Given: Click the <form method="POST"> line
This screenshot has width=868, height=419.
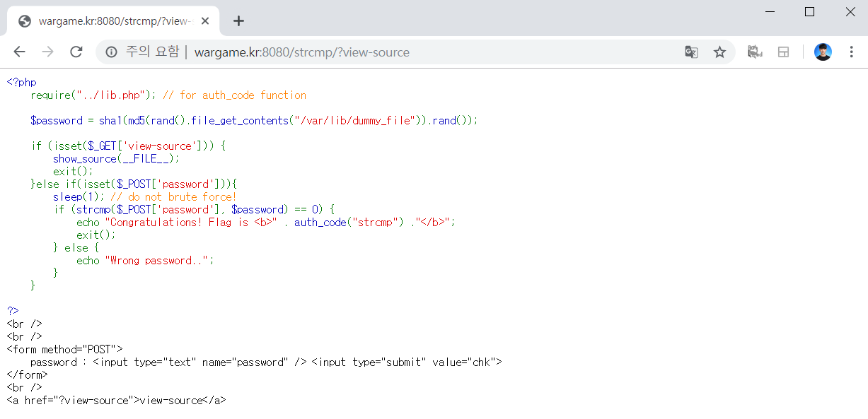Looking at the screenshot, I should pos(65,349).
